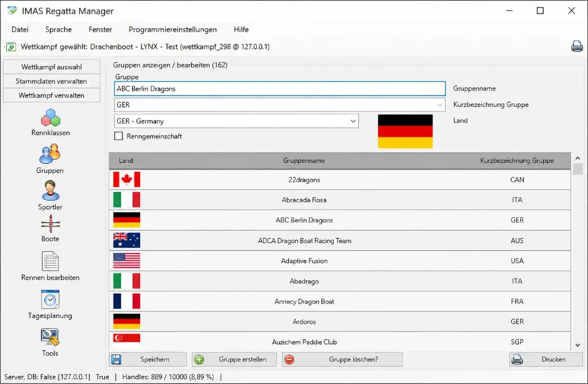Select the Ardoros group name
588x384 pixels.
pyautogui.click(x=304, y=322)
